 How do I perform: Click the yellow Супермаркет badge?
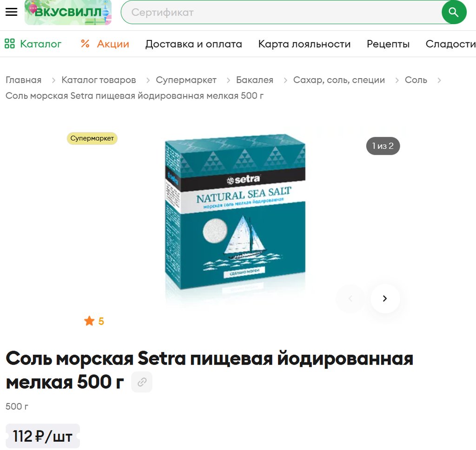[92, 139]
